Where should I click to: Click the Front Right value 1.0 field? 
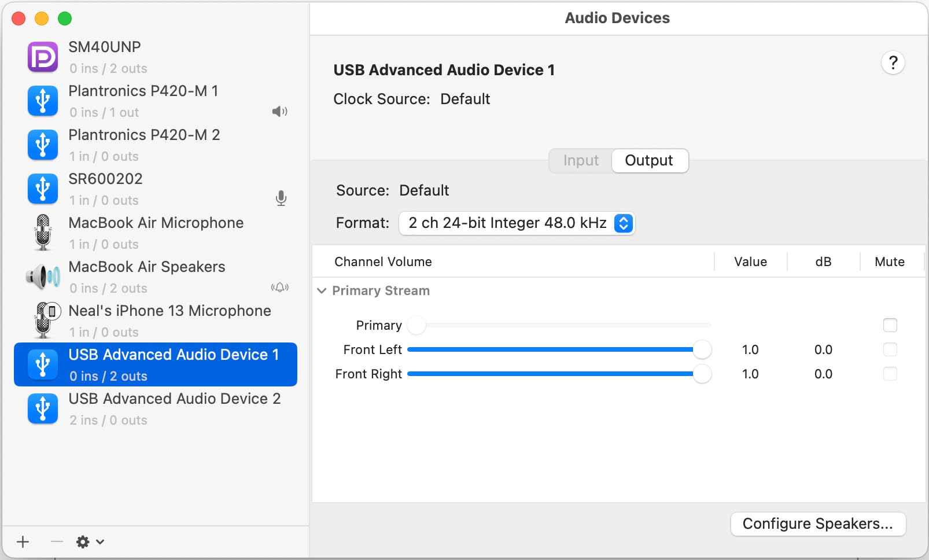[x=750, y=374]
